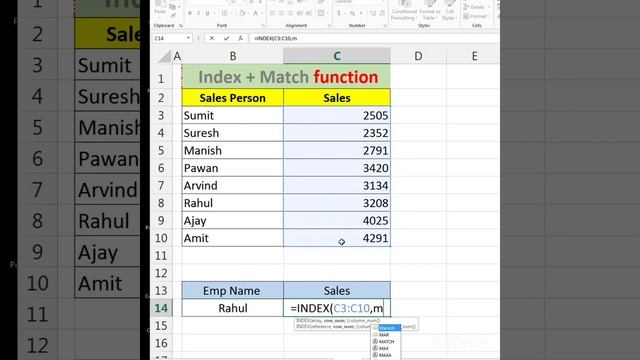640x360 pixels.
Task: Select row 14 header
Action: pyautogui.click(x=161, y=308)
